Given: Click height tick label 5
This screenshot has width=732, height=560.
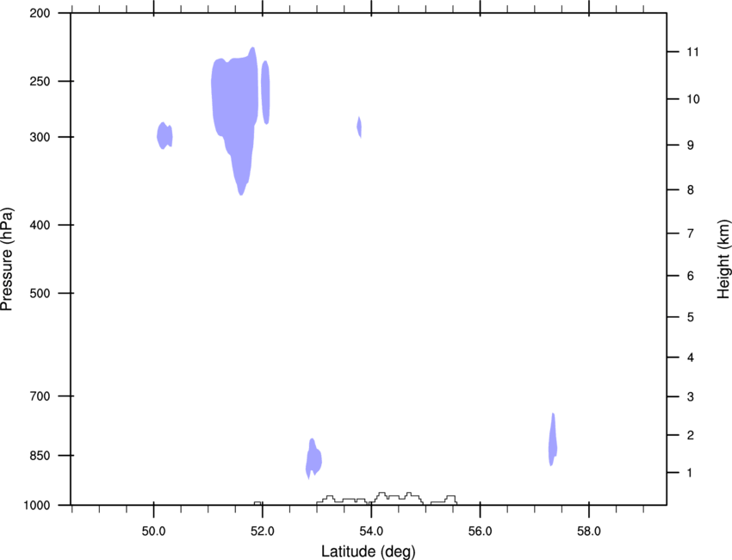Looking at the screenshot, I should pos(691,318).
